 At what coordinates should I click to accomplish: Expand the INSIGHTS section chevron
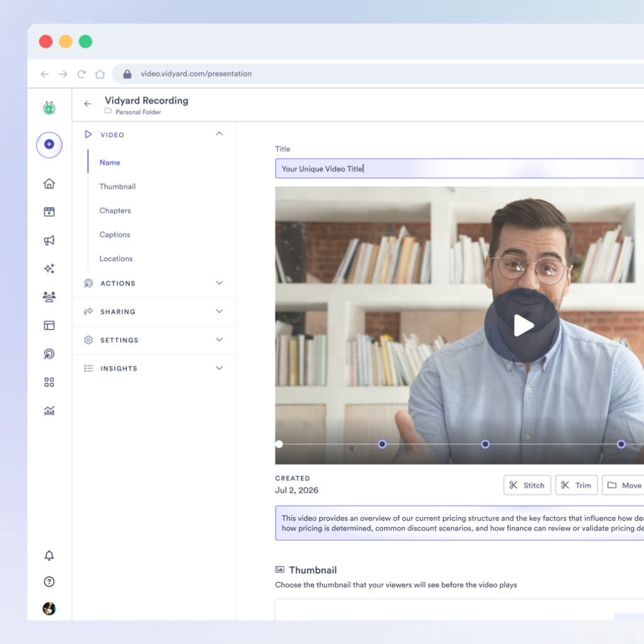[x=219, y=368]
